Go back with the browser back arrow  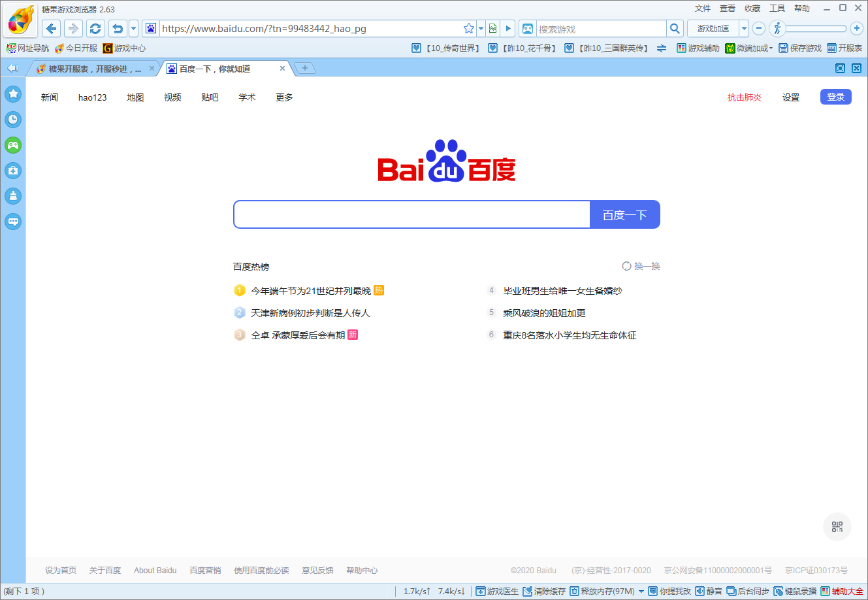tap(52, 29)
